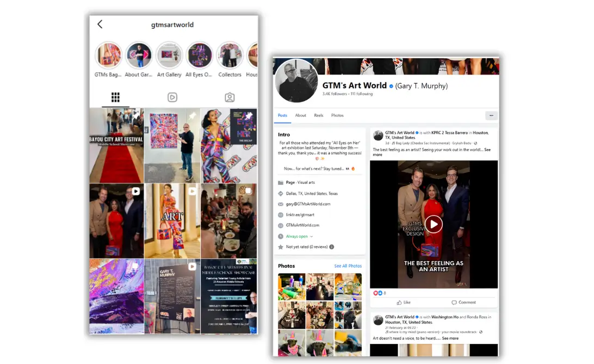This screenshot has width=594, height=364.
Task: Go back using the Instagram back arrow
Action: tap(100, 24)
